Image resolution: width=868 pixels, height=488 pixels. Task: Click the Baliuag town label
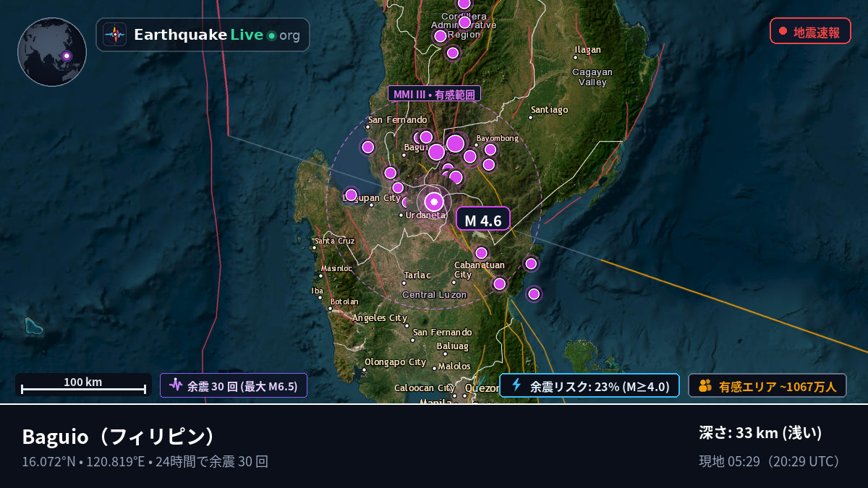coord(453,346)
